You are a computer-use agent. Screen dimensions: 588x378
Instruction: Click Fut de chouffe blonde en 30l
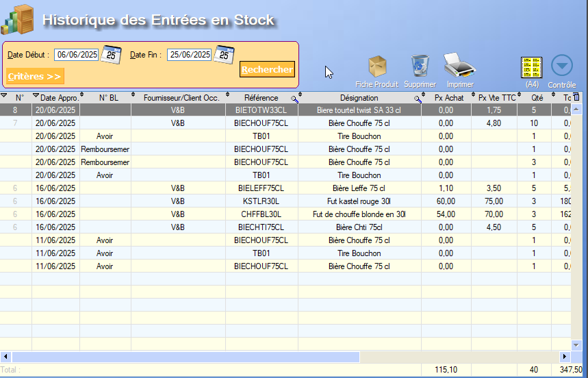tap(359, 214)
